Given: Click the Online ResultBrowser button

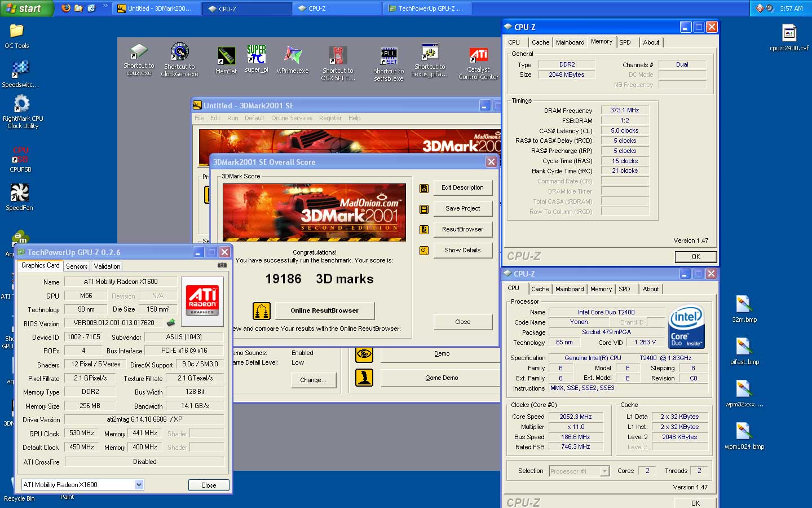Looking at the screenshot, I should [324, 310].
